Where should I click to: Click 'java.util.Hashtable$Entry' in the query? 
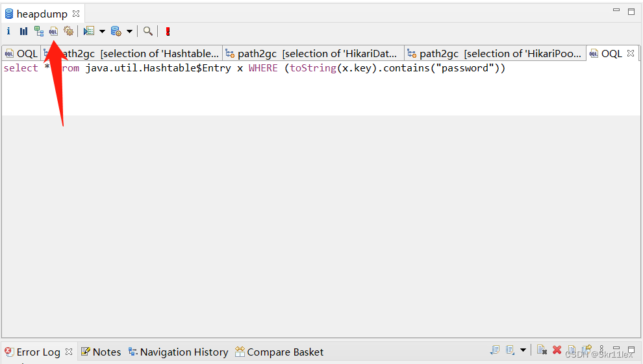pos(158,68)
